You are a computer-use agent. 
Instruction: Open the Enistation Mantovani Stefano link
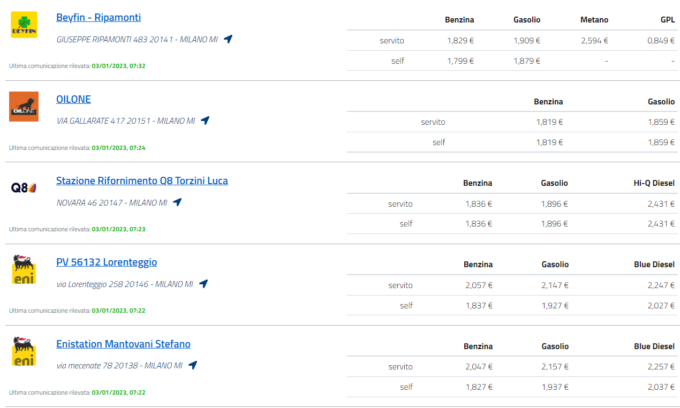(x=123, y=344)
